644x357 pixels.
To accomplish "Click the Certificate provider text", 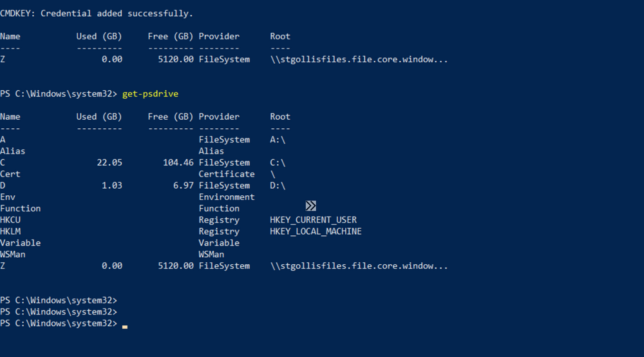I will 226,174.
